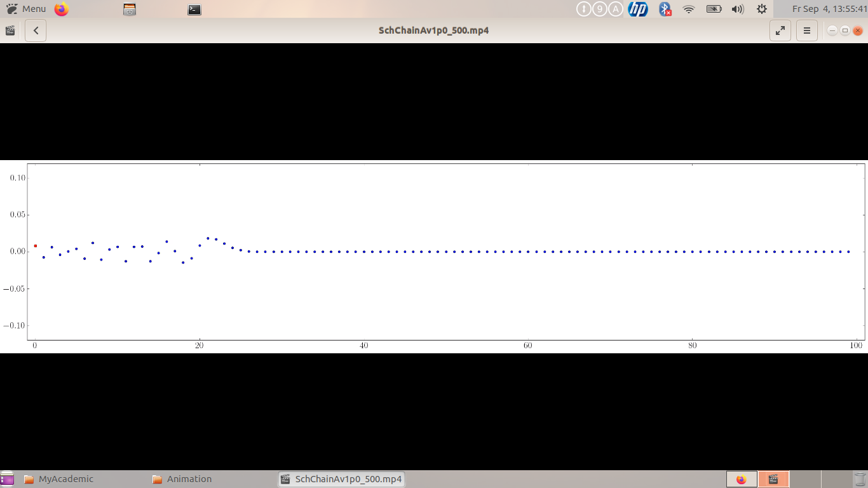This screenshot has height=488, width=868.
Task: Select the SchChainAv1p0_500.mp4 taskbar entry
Action: point(341,479)
